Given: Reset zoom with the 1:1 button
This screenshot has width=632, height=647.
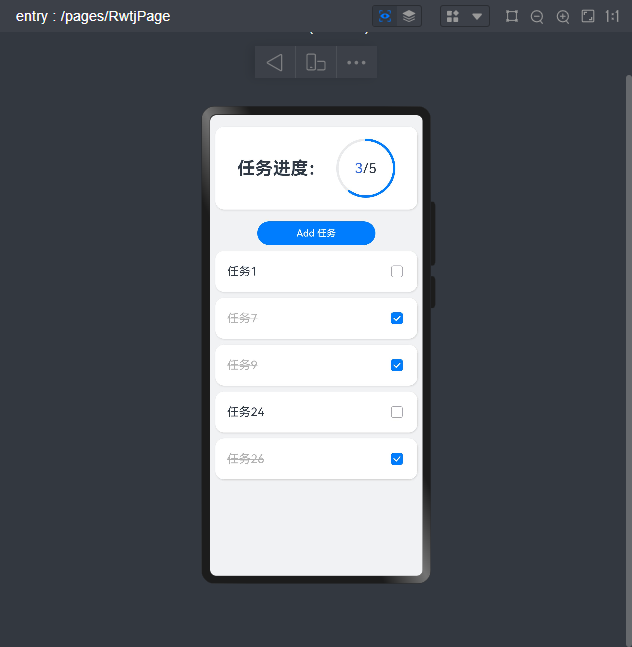Looking at the screenshot, I should tap(612, 17).
